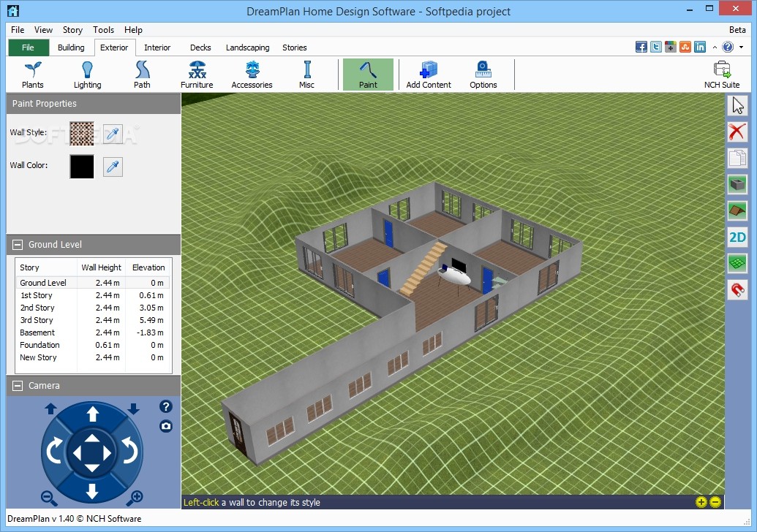Change the Wall Style texture swatch
Viewport: 757px width, 532px height.
(x=82, y=134)
